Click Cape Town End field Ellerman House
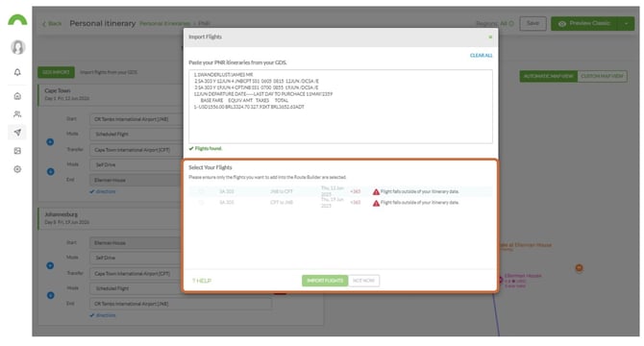The image size is (644, 346). [136, 180]
